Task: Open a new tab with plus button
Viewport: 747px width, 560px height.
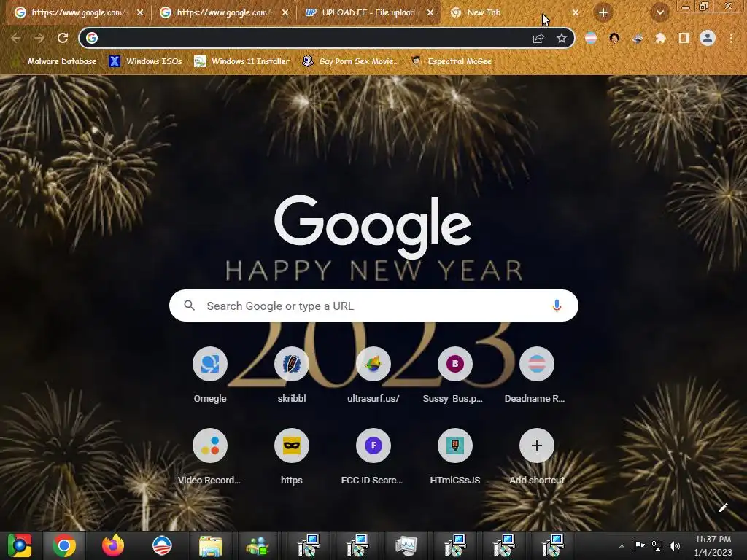Action: [603, 13]
